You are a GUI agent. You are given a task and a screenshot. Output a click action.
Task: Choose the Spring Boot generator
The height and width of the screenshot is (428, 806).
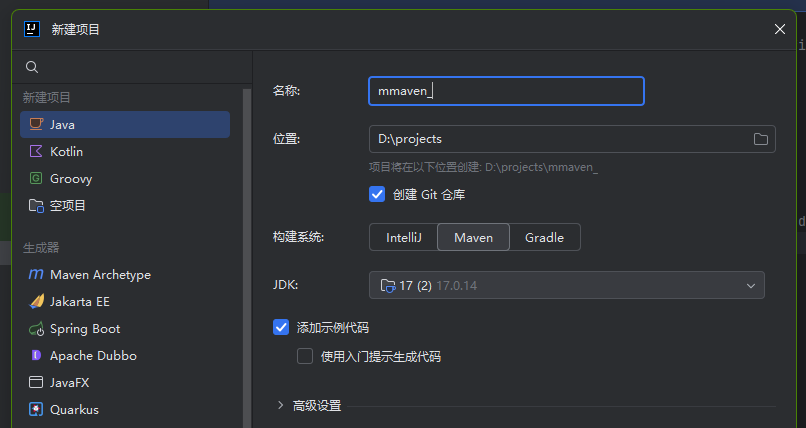[x=84, y=328]
